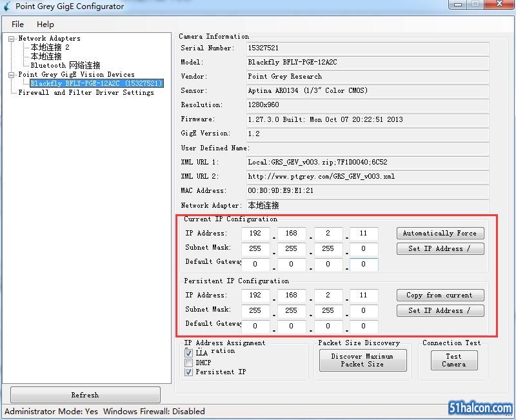Click the Refresh button

(x=85, y=395)
